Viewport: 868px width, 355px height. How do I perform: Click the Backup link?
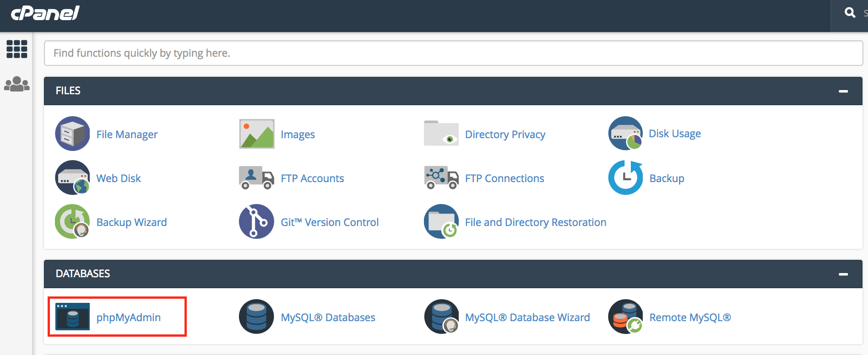pyautogui.click(x=667, y=178)
